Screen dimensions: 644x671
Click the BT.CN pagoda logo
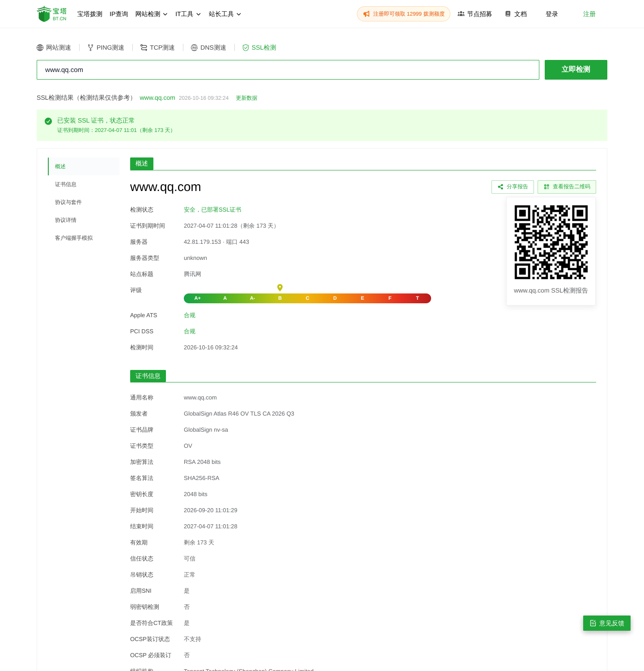(52, 14)
